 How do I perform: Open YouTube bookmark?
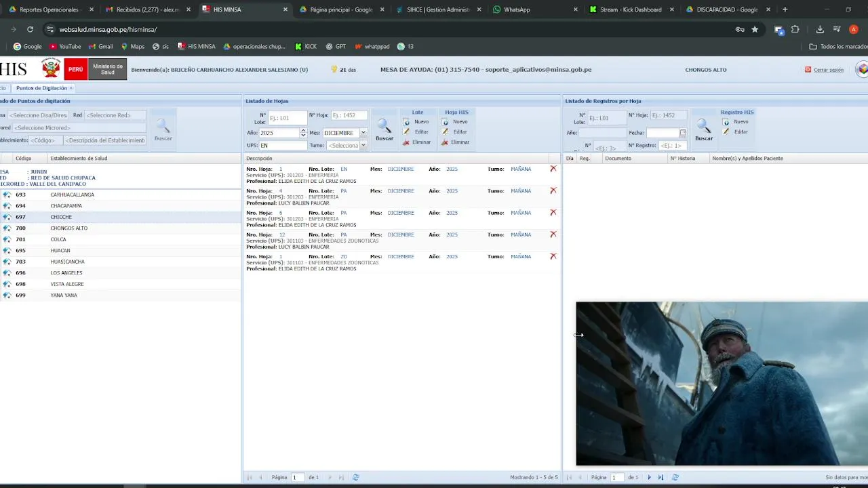tap(65, 47)
